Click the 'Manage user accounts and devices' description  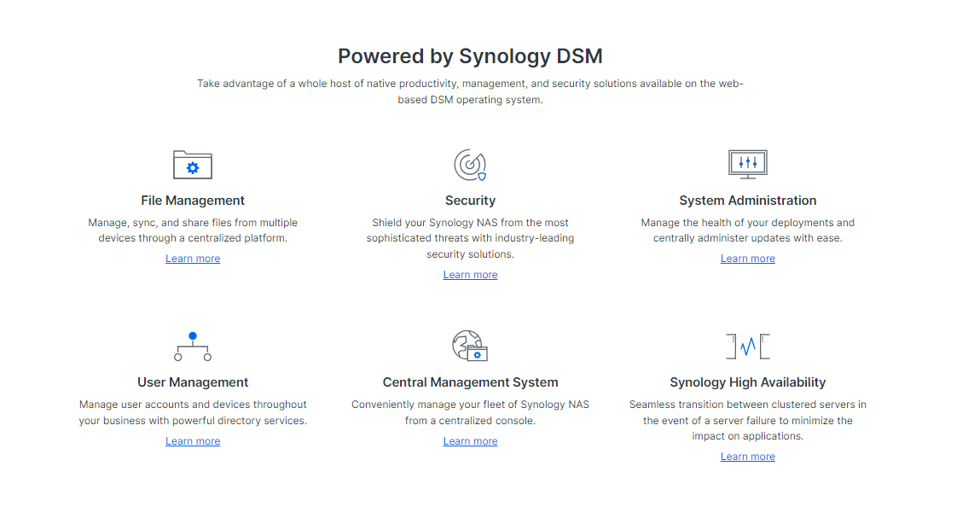[x=193, y=412]
